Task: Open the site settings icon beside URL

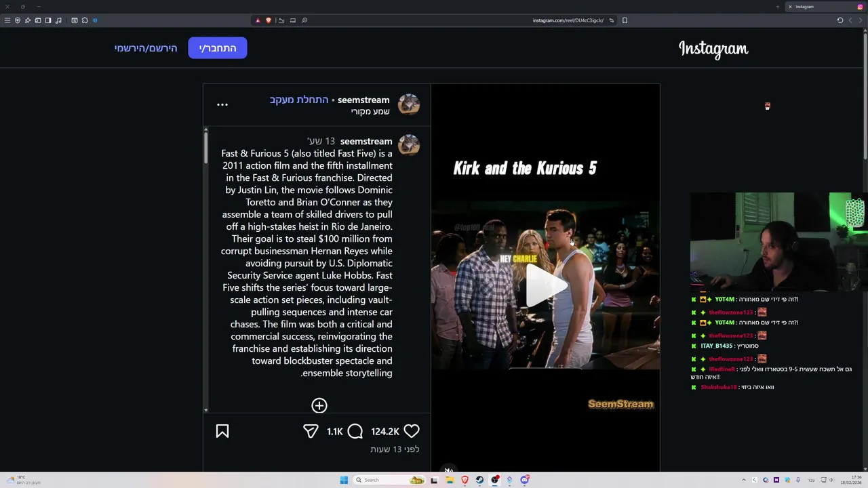Action: 611,20
